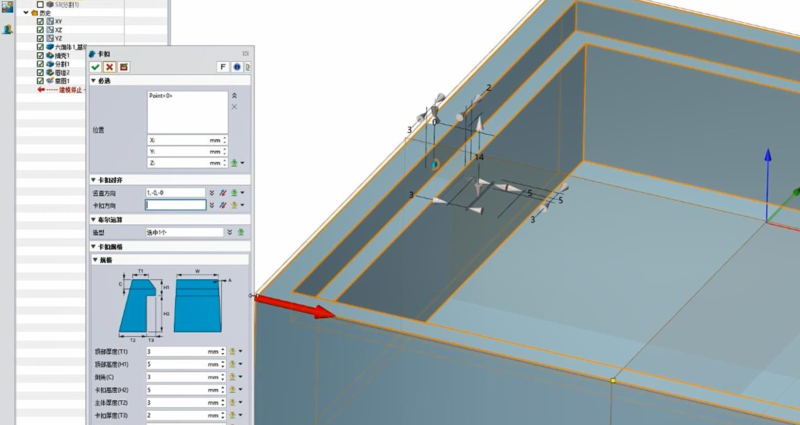This screenshot has width=800, height=425.
Task: Open the 造型 selection dropdown
Action: click(x=231, y=232)
